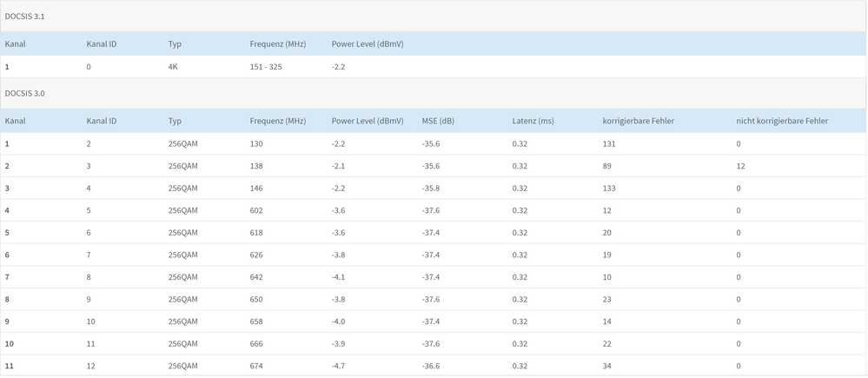Screen dimensions: 868x378
Task: Click the correctable errors value 89
Action: (606, 165)
